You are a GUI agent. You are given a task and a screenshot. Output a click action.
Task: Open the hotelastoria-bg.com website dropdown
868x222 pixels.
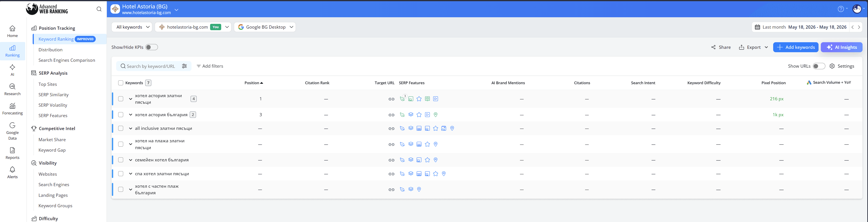coord(193,27)
